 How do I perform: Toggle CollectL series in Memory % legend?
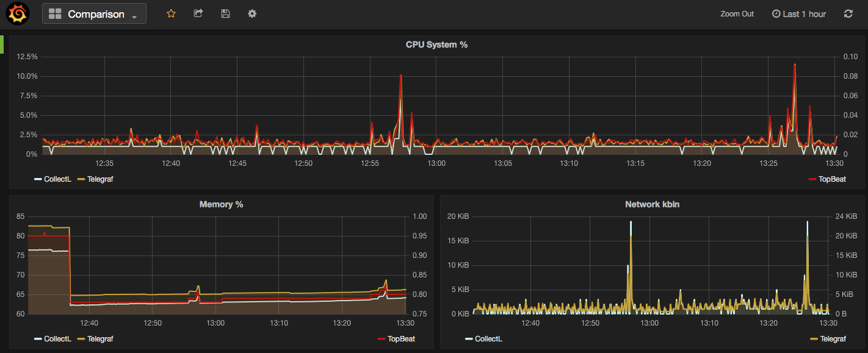click(x=57, y=338)
